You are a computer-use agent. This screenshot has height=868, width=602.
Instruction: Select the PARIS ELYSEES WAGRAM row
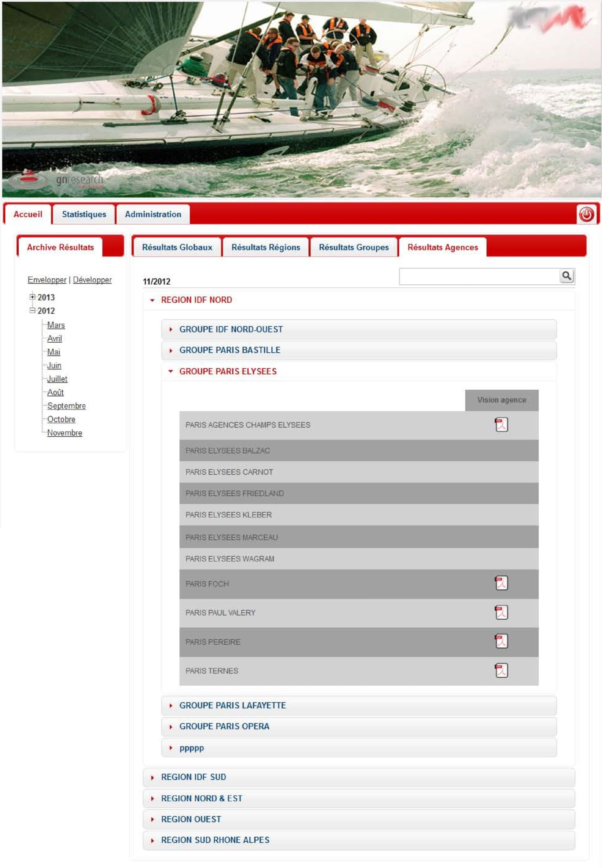[x=359, y=559]
